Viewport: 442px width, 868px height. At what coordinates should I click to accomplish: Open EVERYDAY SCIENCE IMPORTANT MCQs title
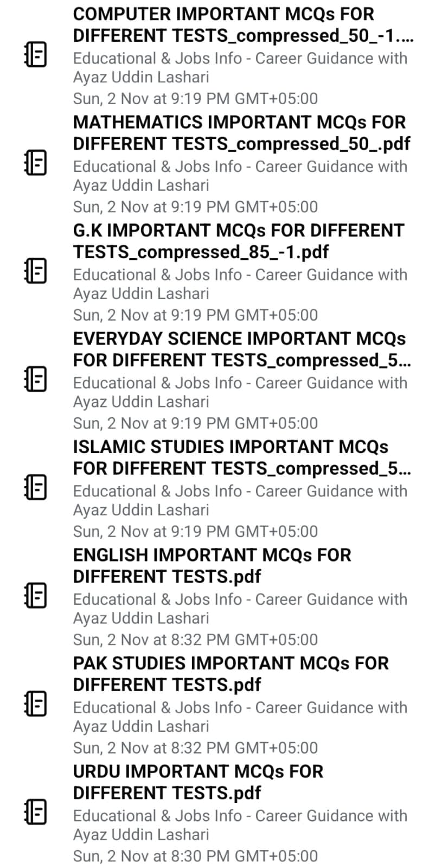click(241, 349)
